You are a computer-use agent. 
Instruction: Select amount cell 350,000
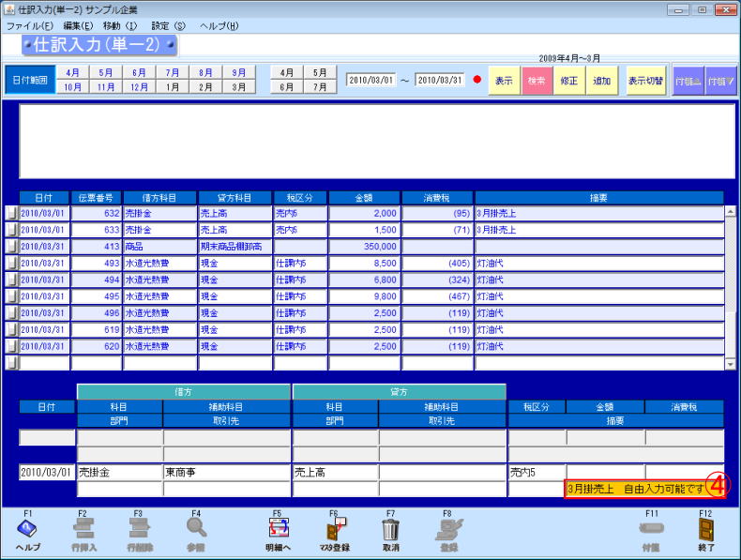pos(364,246)
